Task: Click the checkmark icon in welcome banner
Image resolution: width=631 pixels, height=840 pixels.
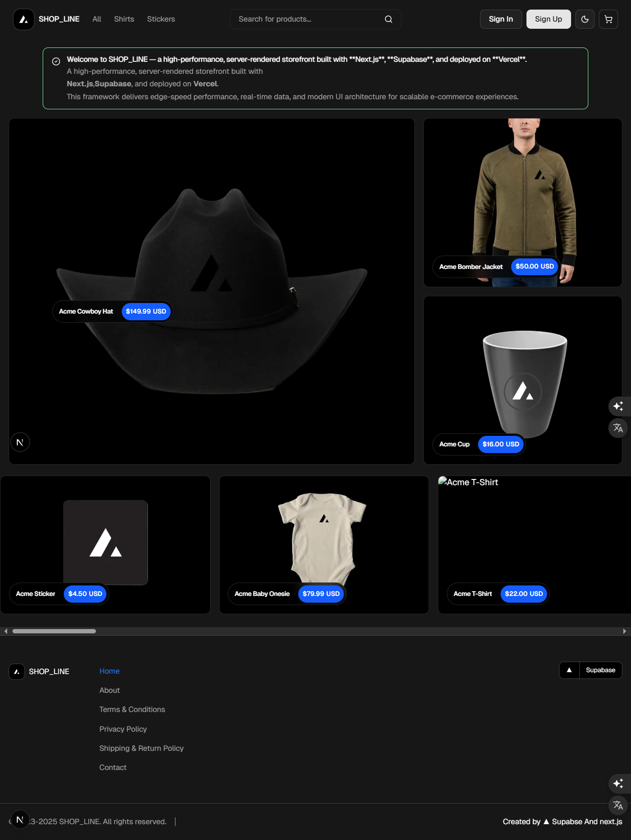Action: click(56, 61)
